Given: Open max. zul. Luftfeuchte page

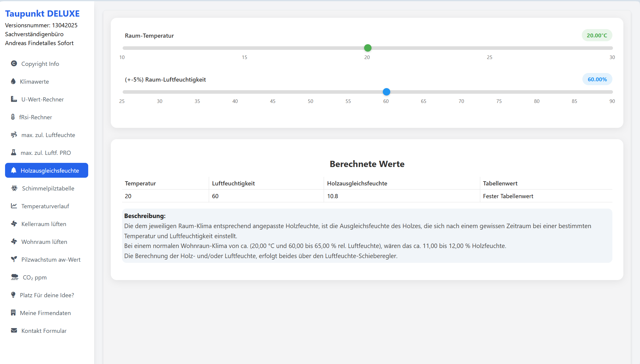Looking at the screenshot, I should click(x=47, y=135).
